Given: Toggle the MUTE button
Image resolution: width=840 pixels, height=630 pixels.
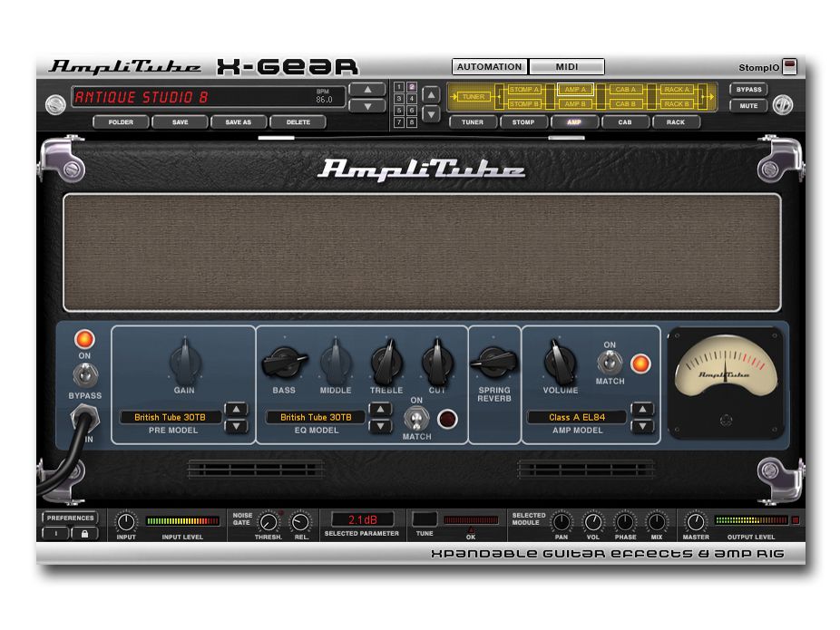Looking at the screenshot, I should (748, 106).
